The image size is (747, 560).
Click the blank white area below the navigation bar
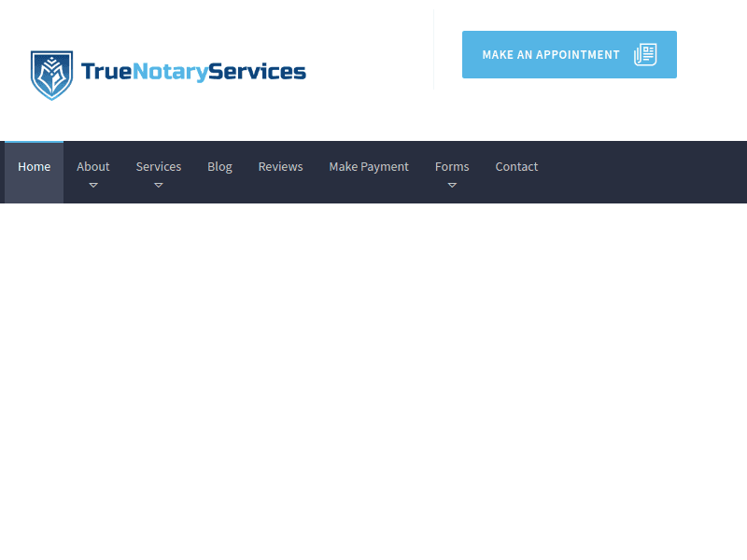(373, 373)
